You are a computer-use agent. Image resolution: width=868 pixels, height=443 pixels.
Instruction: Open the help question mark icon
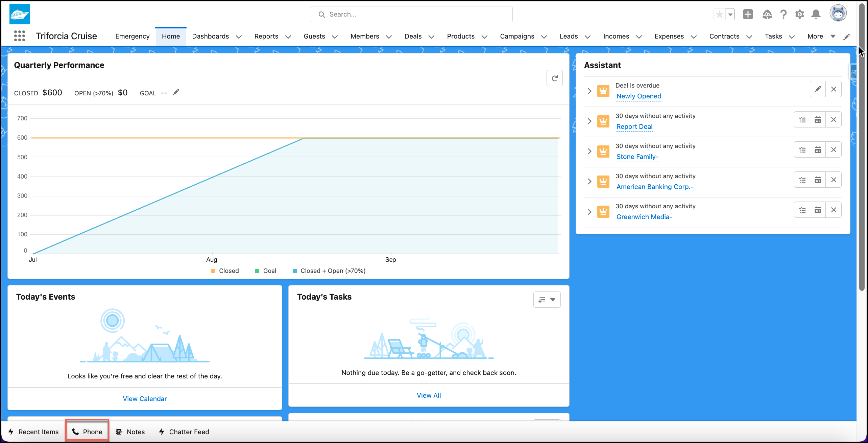pyautogui.click(x=783, y=14)
